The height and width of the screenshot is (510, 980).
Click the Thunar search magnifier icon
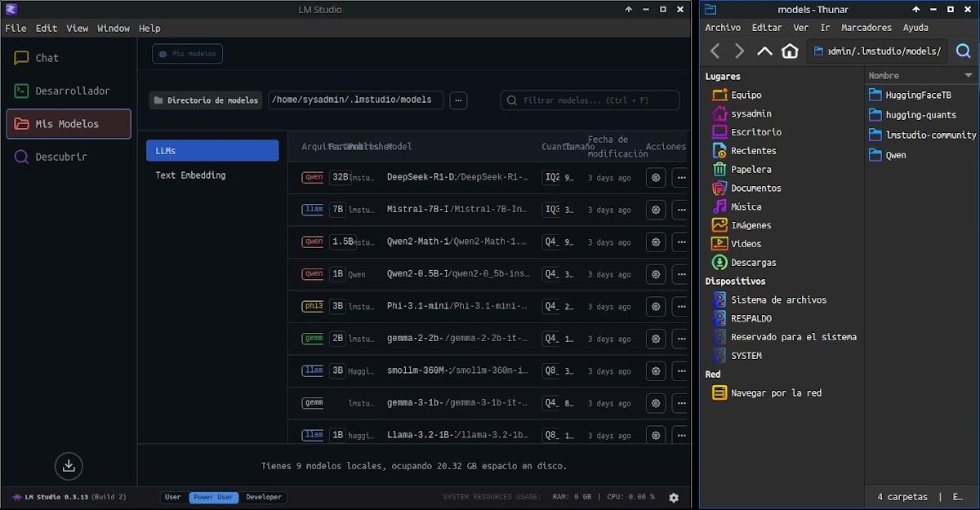click(x=963, y=51)
